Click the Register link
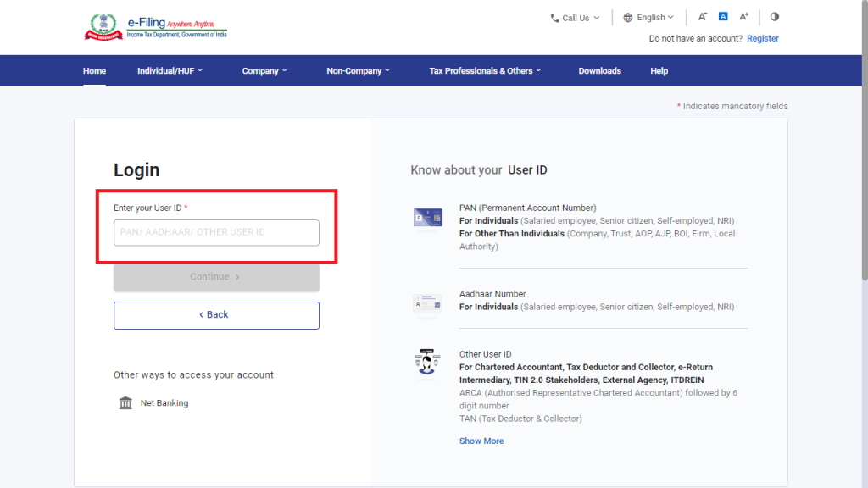 click(762, 38)
